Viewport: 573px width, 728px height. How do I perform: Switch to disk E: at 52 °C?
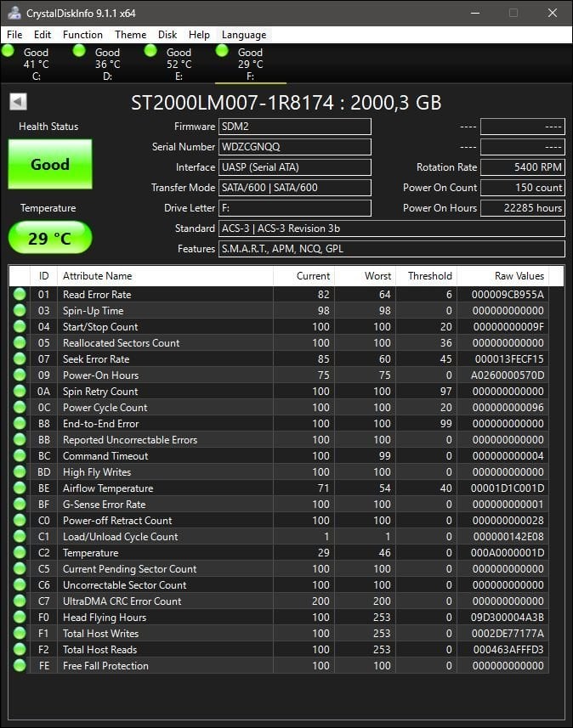click(x=179, y=64)
